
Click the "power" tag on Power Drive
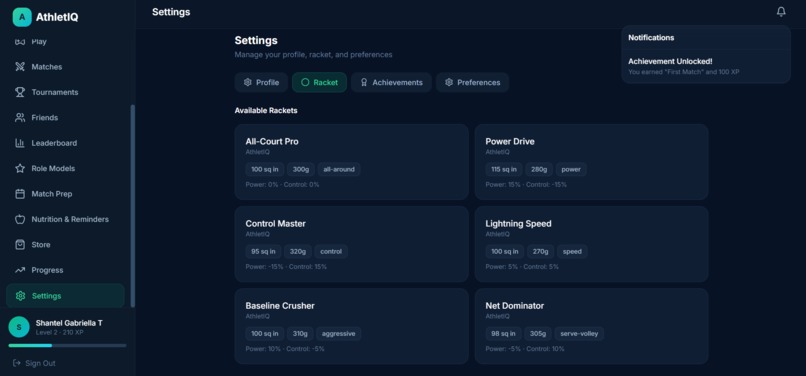click(x=571, y=169)
